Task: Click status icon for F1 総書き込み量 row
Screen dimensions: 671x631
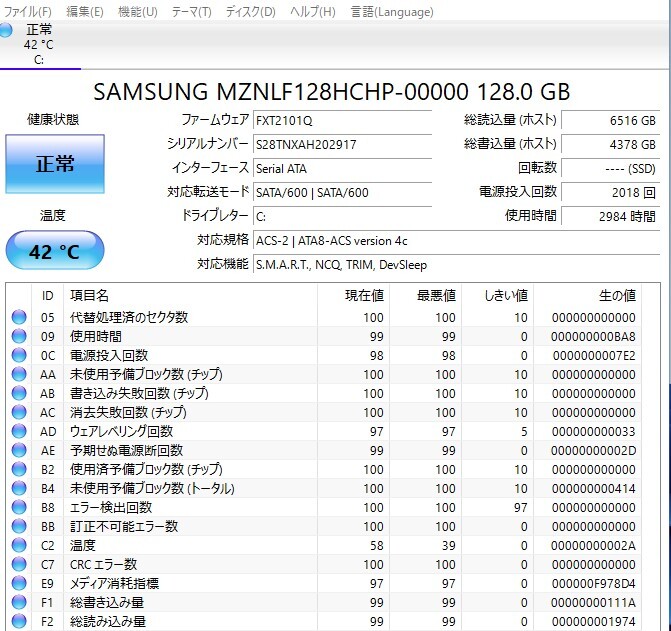Action: 19,603
